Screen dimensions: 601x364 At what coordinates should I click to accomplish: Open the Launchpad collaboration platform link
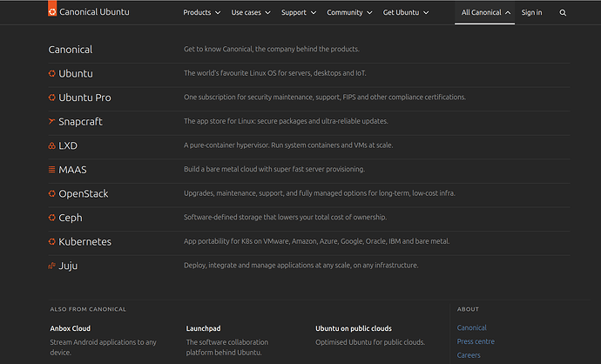click(x=204, y=328)
